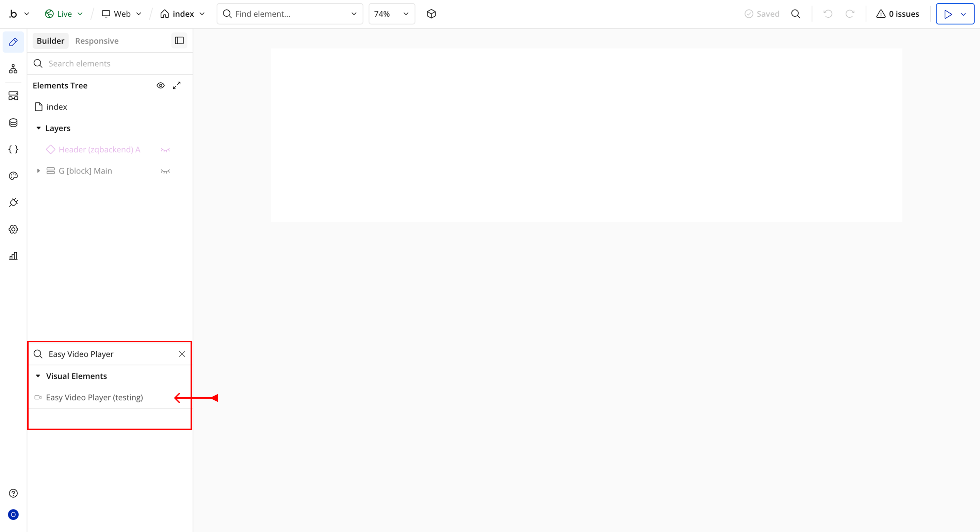Expand the G [block] Main group

pyautogui.click(x=38, y=171)
